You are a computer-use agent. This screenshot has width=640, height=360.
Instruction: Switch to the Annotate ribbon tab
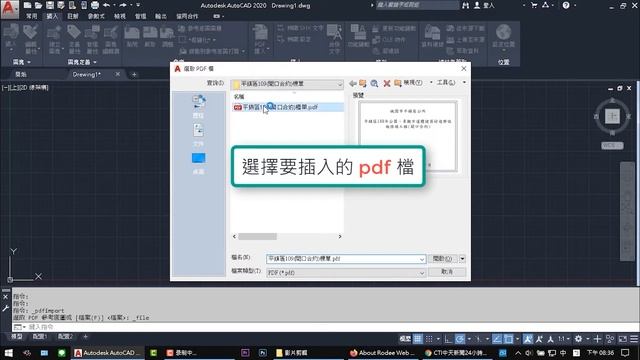(73, 16)
